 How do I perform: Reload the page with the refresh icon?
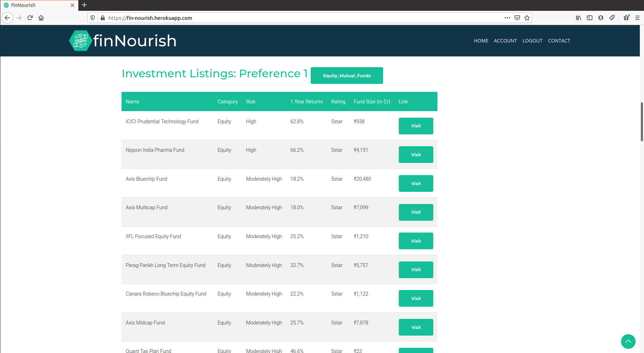point(30,18)
